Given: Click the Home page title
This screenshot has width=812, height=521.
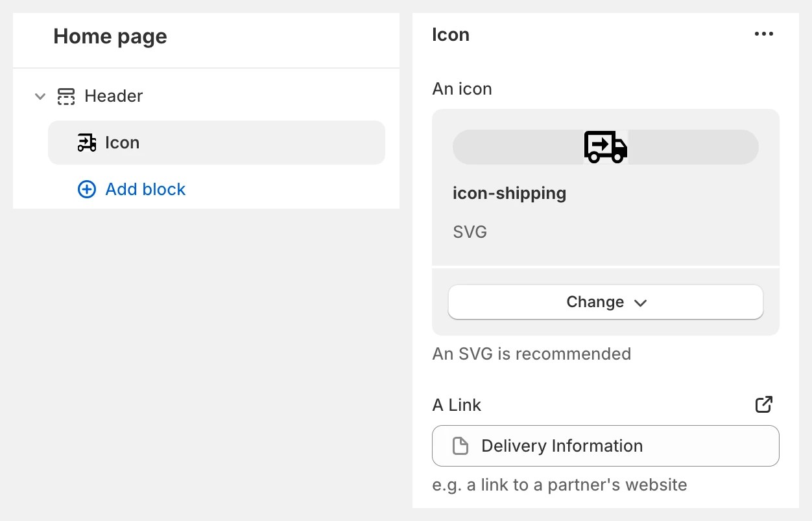Looking at the screenshot, I should [x=110, y=37].
